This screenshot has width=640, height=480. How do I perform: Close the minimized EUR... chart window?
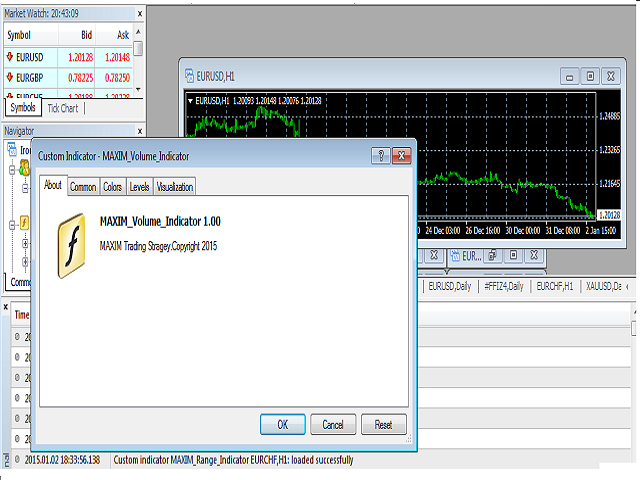click(534, 256)
